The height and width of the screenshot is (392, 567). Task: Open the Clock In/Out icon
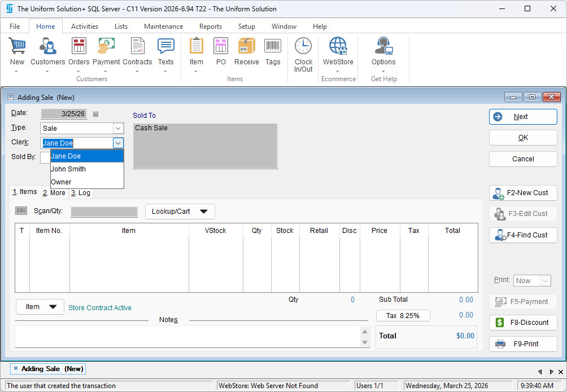pos(303,47)
